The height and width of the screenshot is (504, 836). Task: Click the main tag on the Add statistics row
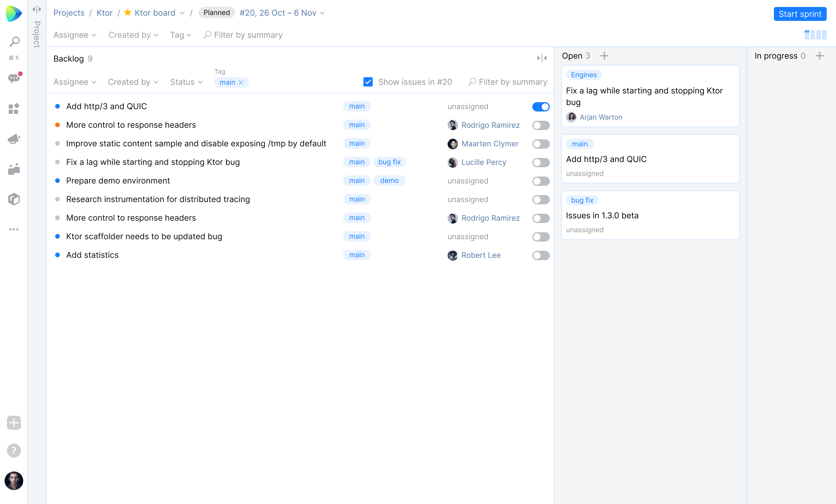356,255
